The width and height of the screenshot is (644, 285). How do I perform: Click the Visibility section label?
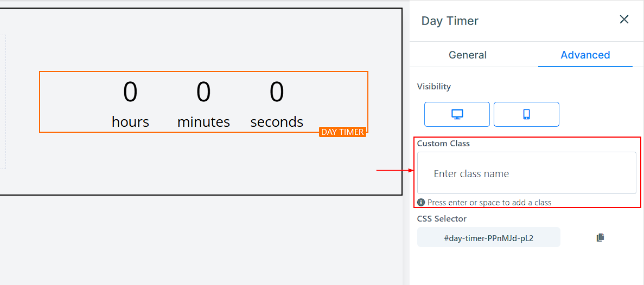pyautogui.click(x=433, y=87)
